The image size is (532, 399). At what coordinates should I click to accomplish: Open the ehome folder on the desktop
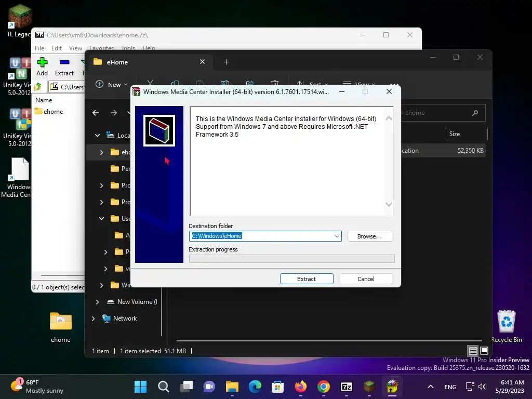pos(61,327)
